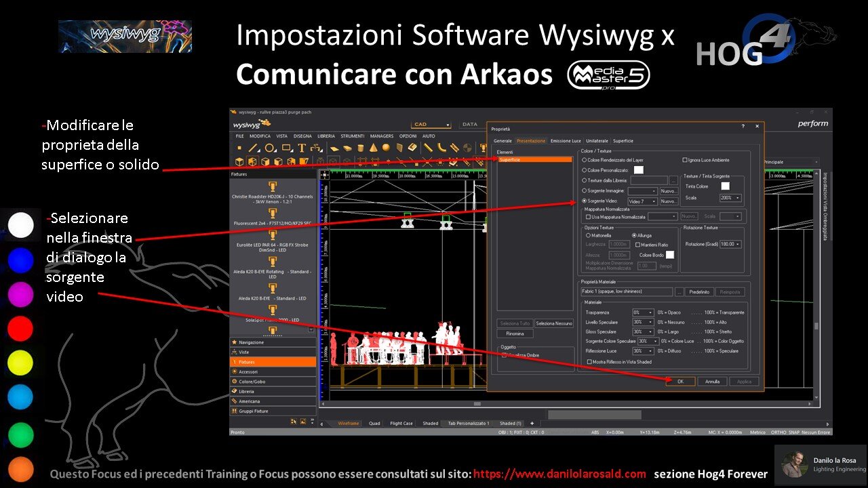Click the Annulla button
The image size is (868, 488).
click(x=712, y=382)
